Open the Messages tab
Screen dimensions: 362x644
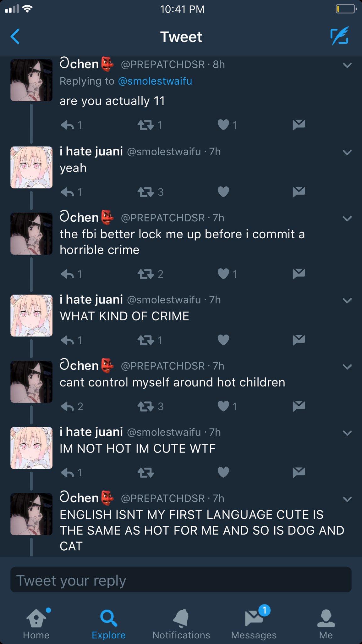pyautogui.click(x=254, y=623)
